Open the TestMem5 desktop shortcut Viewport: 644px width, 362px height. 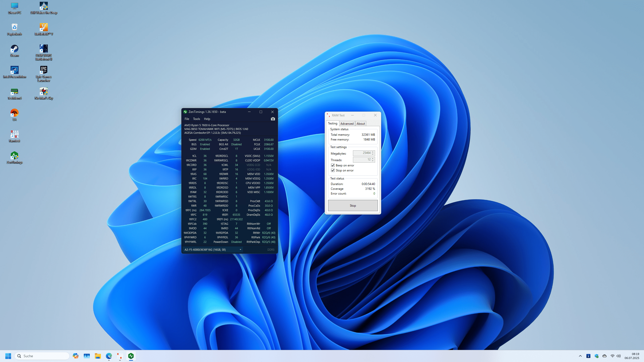[x=14, y=92]
